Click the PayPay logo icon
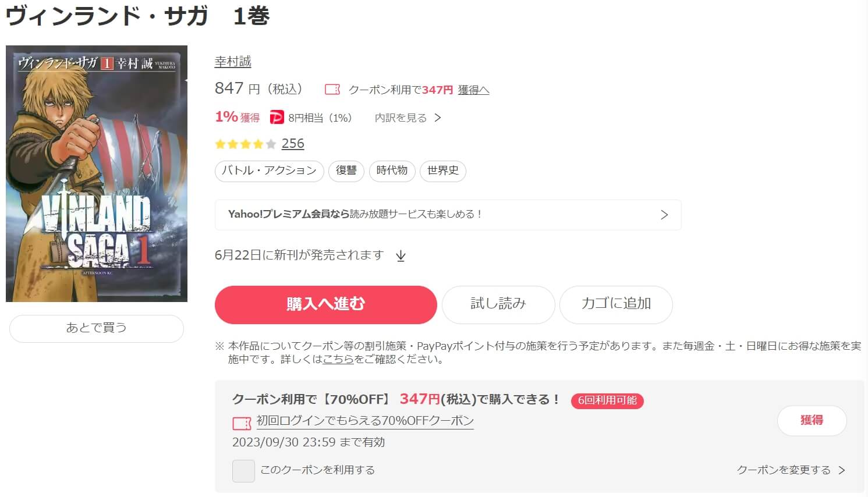This screenshot has height=497, width=868. click(277, 118)
